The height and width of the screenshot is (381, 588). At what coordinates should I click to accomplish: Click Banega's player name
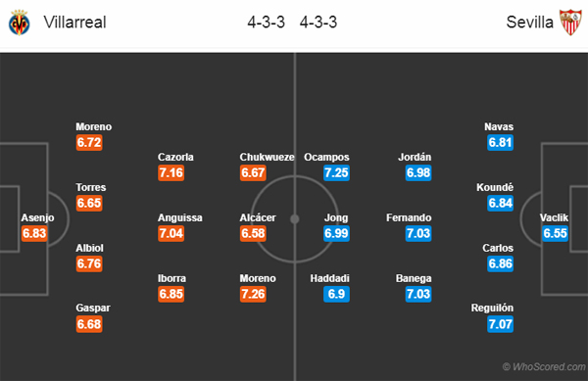(414, 278)
